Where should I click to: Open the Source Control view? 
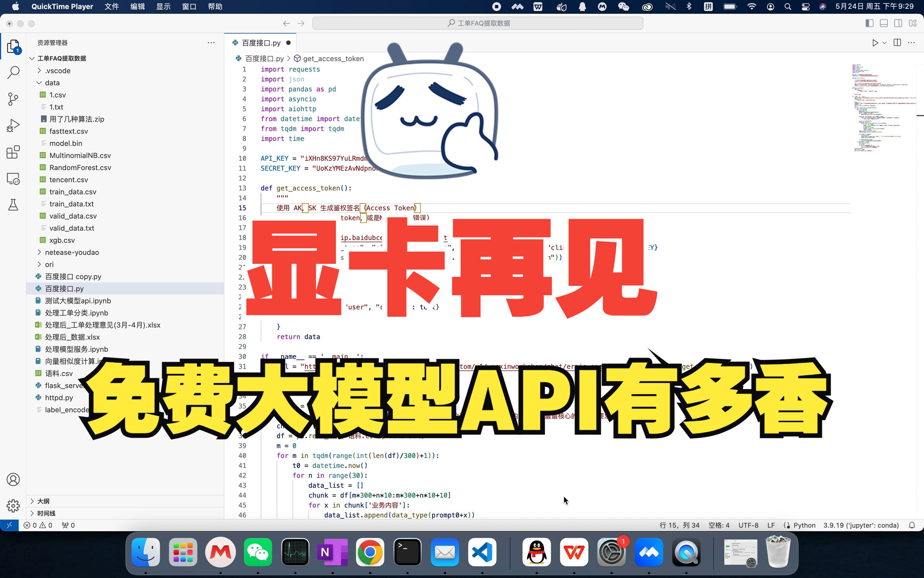(x=13, y=99)
